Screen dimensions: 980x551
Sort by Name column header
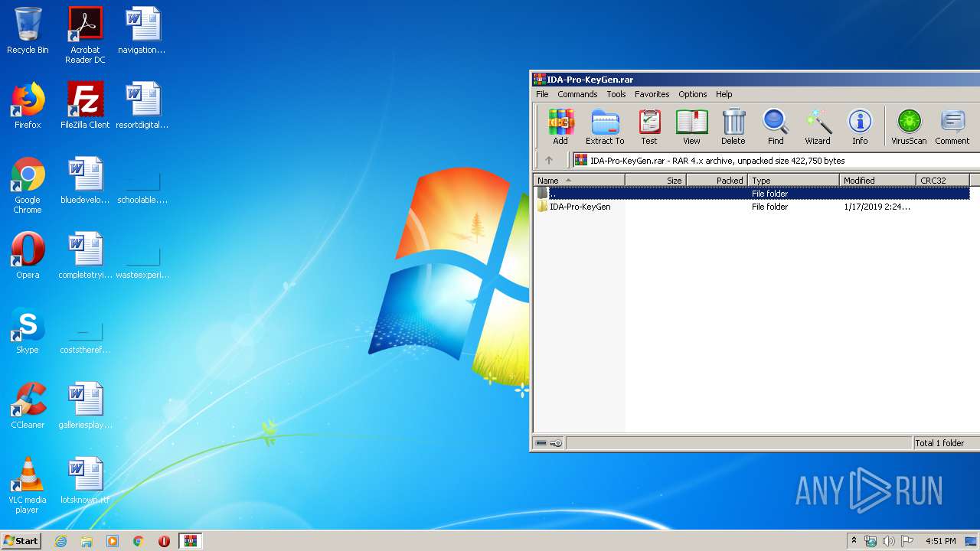point(580,181)
